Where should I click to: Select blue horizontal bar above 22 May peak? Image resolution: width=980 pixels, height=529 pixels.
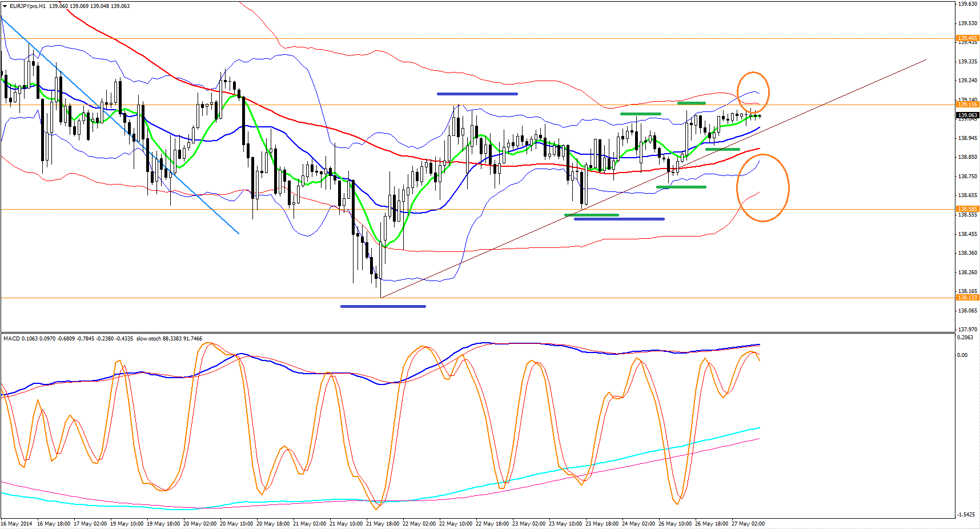click(x=477, y=94)
